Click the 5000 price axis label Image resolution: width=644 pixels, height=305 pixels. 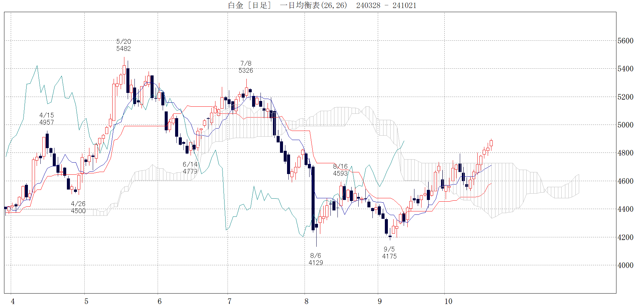(625, 125)
